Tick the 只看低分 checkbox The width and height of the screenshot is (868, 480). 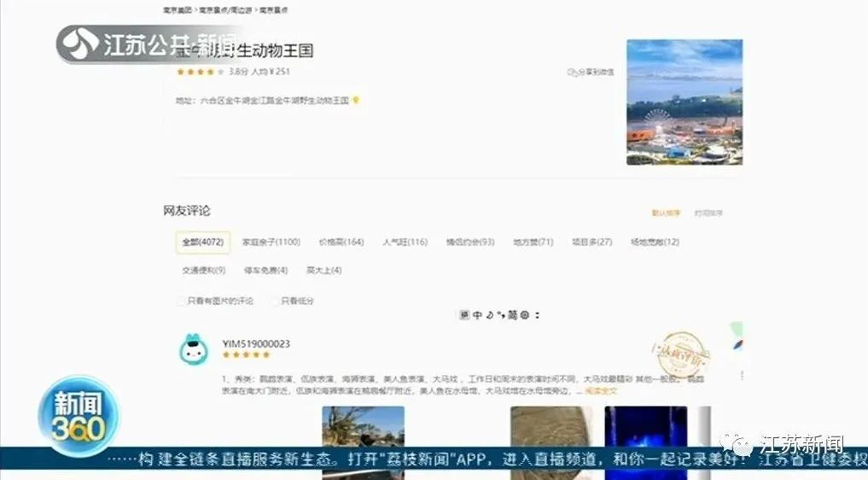click(x=274, y=301)
